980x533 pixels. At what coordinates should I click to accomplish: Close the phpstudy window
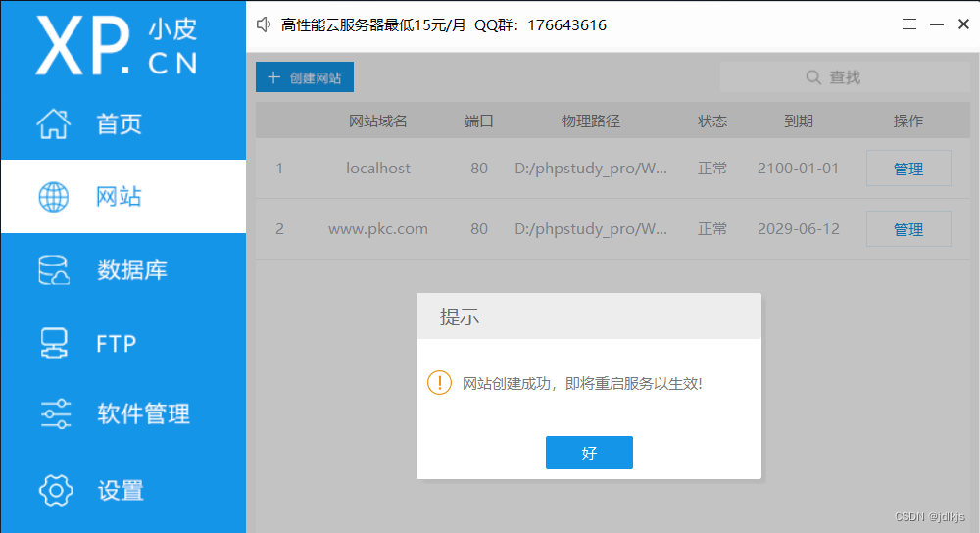pyautogui.click(x=963, y=24)
